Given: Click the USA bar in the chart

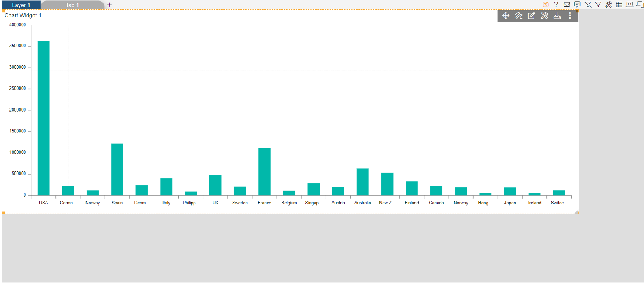Looking at the screenshot, I should (44, 118).
